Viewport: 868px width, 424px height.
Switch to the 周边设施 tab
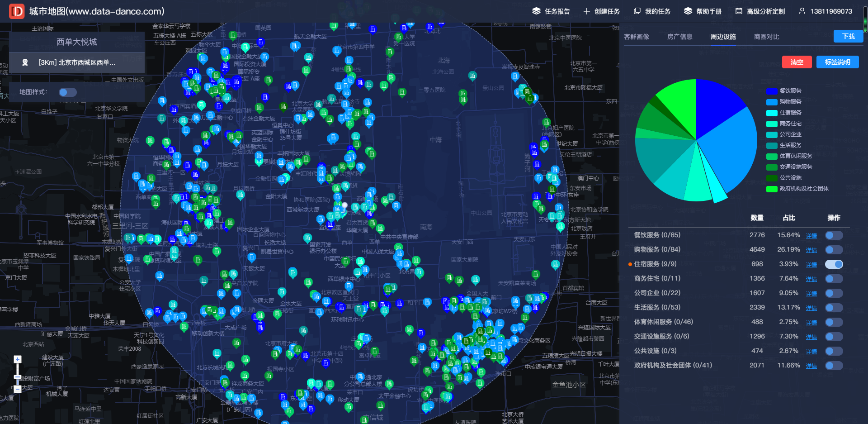pos(723,37)
